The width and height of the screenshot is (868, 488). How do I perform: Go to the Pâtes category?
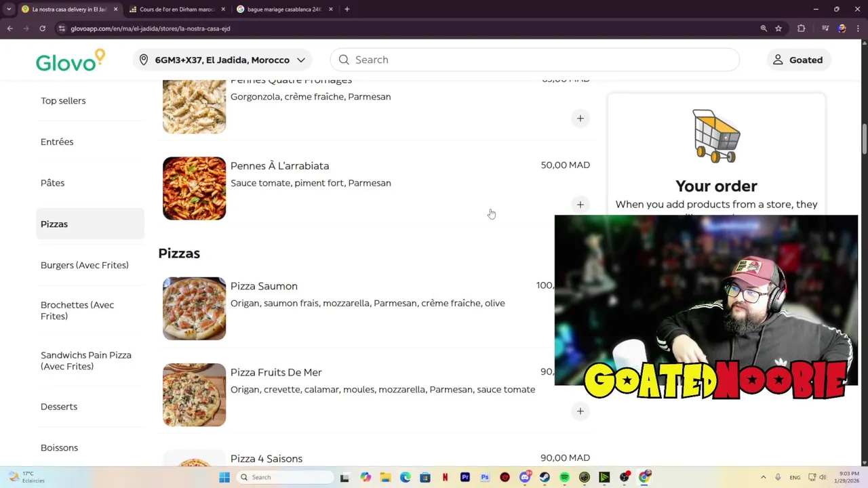coord(52,183)
